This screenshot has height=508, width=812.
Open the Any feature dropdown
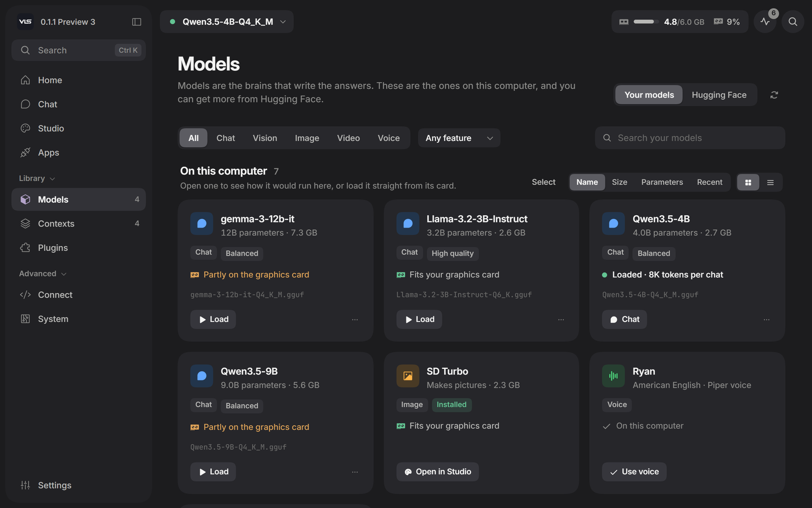click(x=459, y=138)
